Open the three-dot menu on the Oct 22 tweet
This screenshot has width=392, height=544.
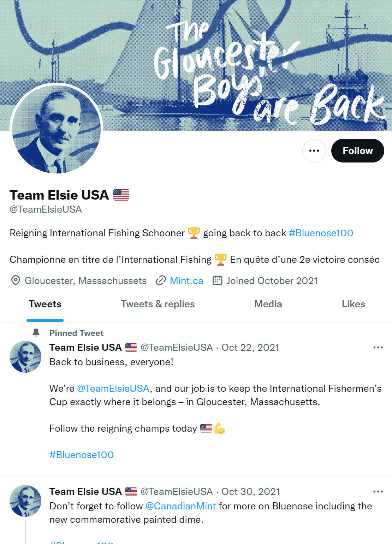click(x=378, y=348)
